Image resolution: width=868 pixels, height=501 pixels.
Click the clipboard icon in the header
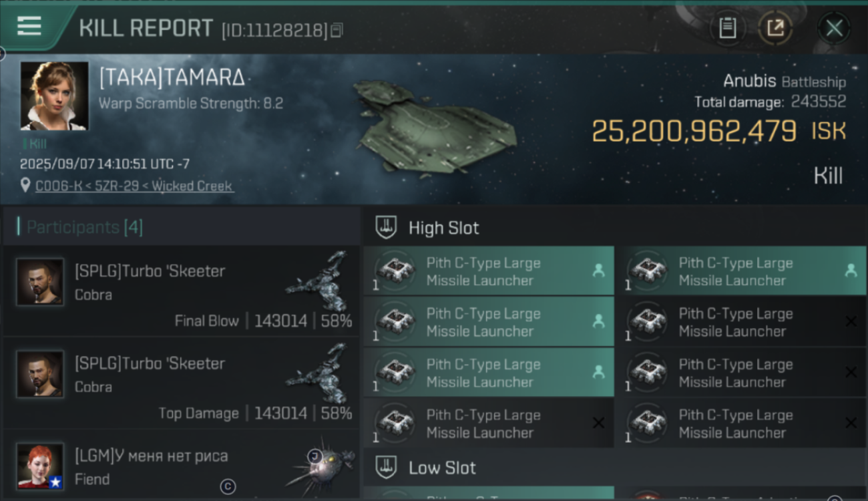pyautogui.click(x=727, y=28)
